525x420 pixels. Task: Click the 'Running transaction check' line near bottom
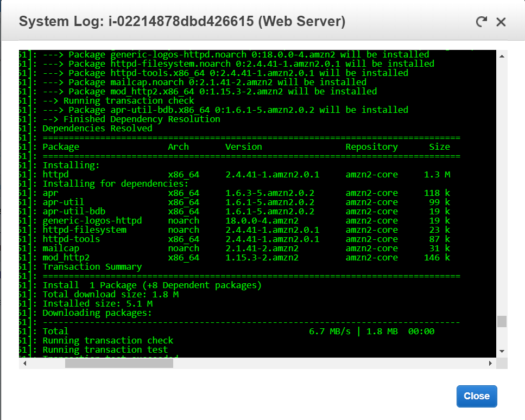[x=107, y=340]
